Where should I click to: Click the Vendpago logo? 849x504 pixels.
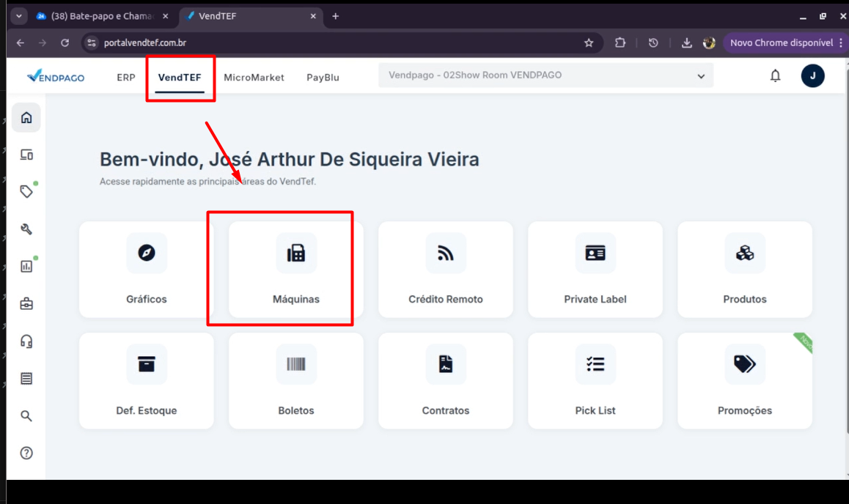(x=56, y=76)
